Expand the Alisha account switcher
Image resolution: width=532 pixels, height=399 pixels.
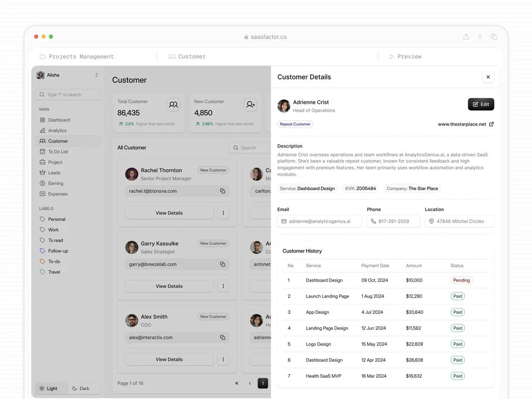(x=96, y=75)
